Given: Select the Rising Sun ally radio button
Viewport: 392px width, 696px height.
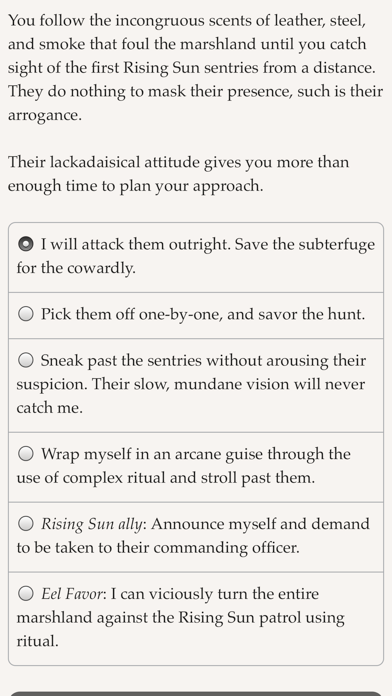Looking at the screenshot, I should 26,524.
